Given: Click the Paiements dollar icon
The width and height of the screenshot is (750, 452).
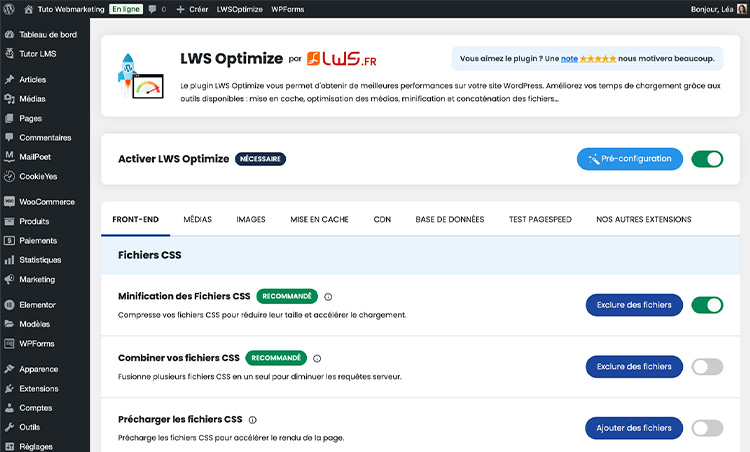Looking at the screenshot, I should point(10,241).
